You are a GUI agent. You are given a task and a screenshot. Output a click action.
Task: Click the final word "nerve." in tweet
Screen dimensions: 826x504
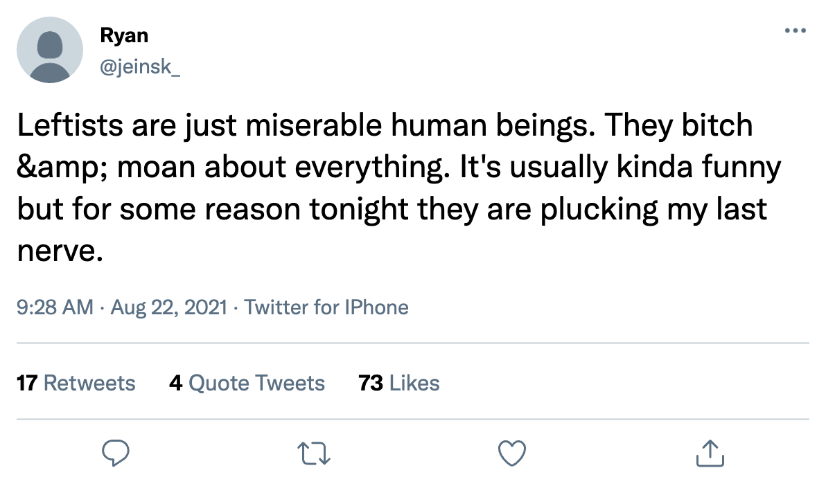click(60, 252)
